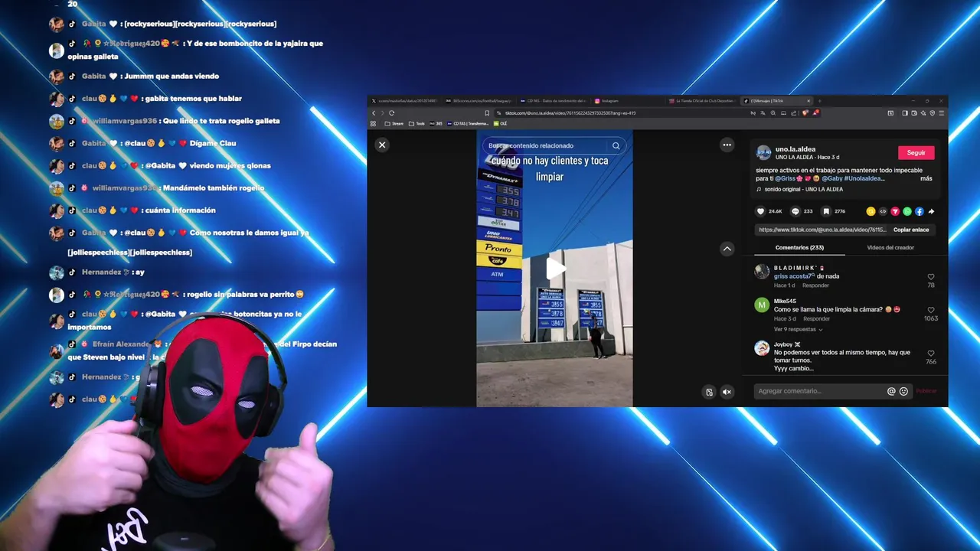Click the yellow repost icon
The image size is (980, 551).
(871, 211)
